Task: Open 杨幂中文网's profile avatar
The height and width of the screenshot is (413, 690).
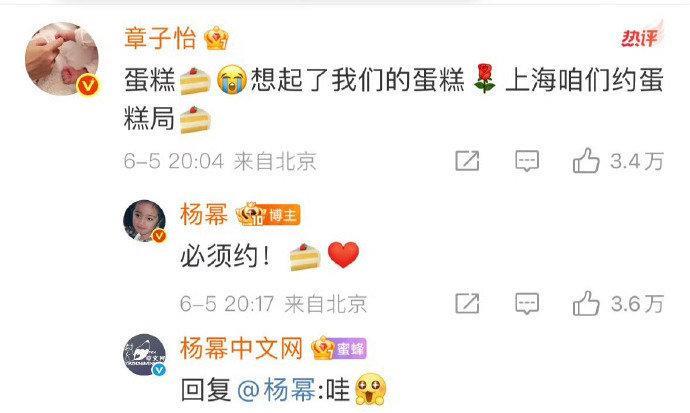Action: [x=144, y=355]
